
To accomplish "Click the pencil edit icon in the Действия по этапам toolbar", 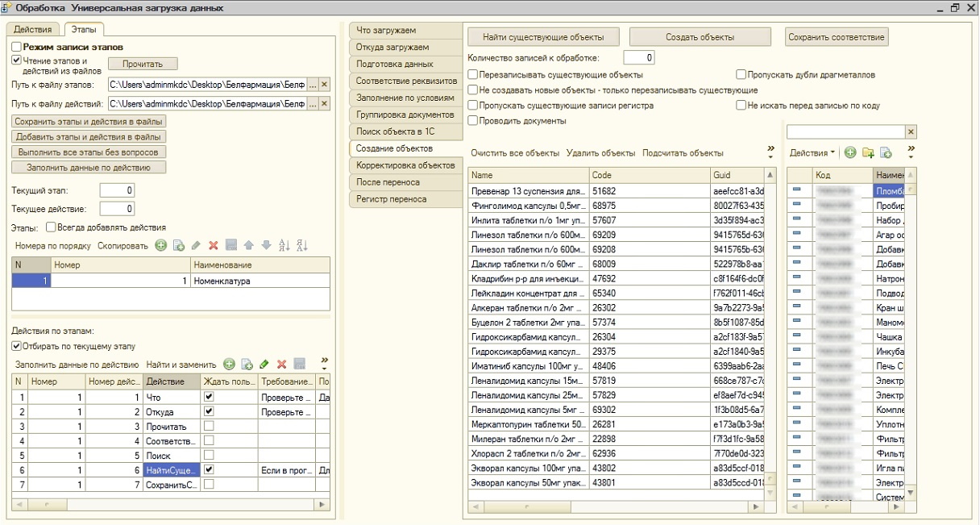I will (264, 365).
